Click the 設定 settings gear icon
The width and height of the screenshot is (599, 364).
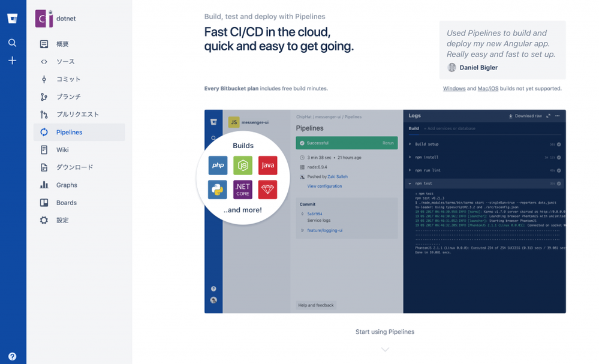click(x=44, y=220)
